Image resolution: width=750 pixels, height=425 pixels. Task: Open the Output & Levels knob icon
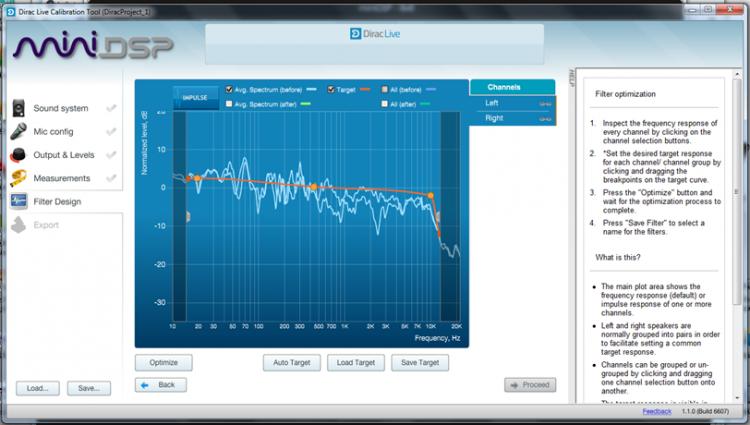point(18,155)
